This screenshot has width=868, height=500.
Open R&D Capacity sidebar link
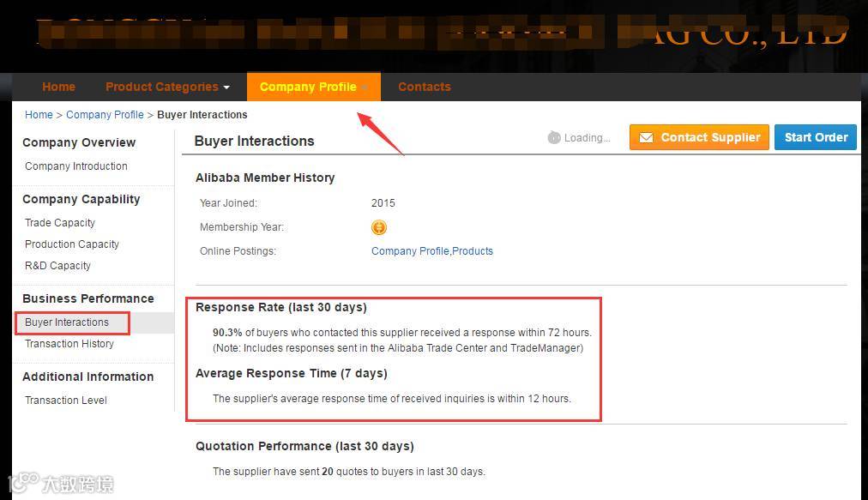(x=57, y=266)
